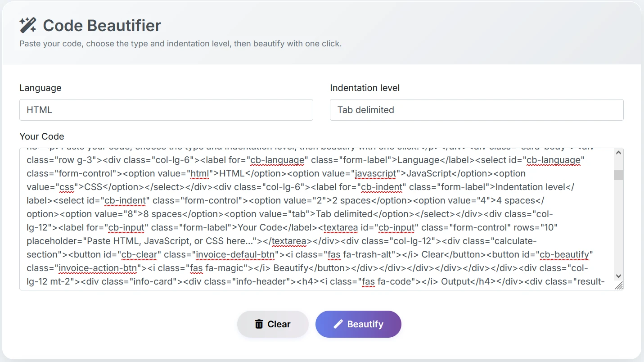
Task: Click the Language label above the HTML field
Action: (x=40, y=88)
